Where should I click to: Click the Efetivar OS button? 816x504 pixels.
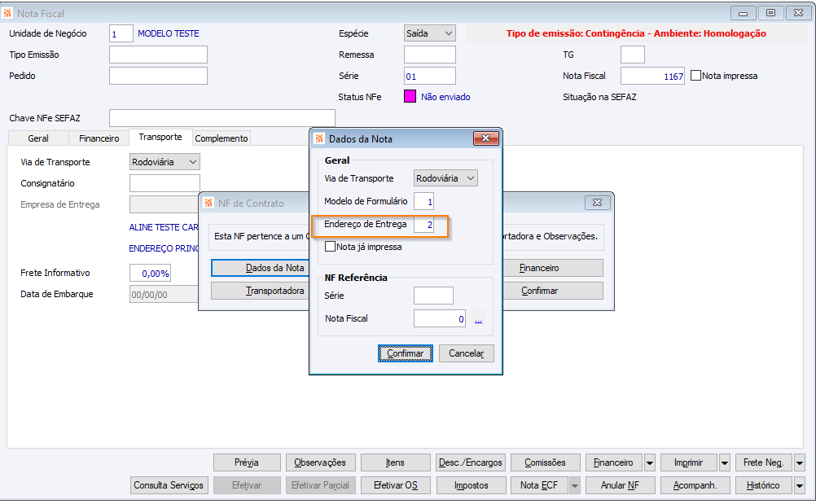tap(396, 485)
